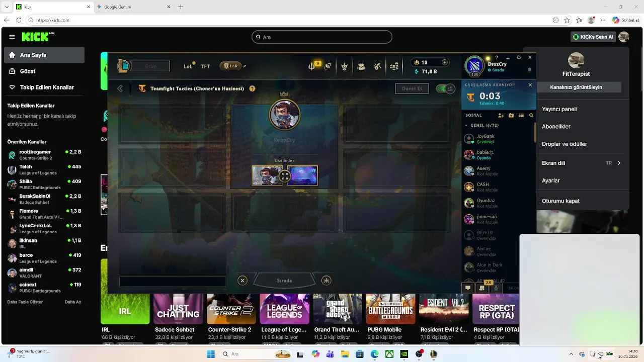Open OBS Studio from the taskbar
The width and height of the screenshot is (644, 362).
pos(419,354)
